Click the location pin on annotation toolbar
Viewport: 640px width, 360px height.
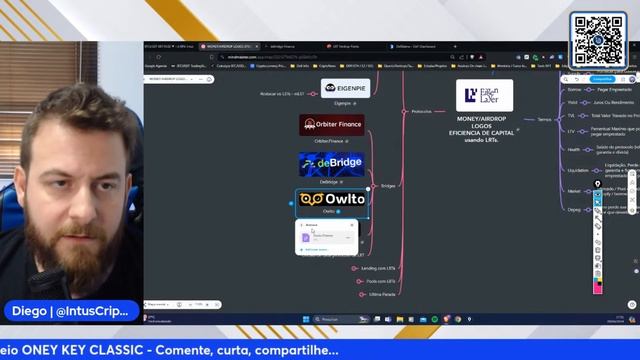pos(598,184)
